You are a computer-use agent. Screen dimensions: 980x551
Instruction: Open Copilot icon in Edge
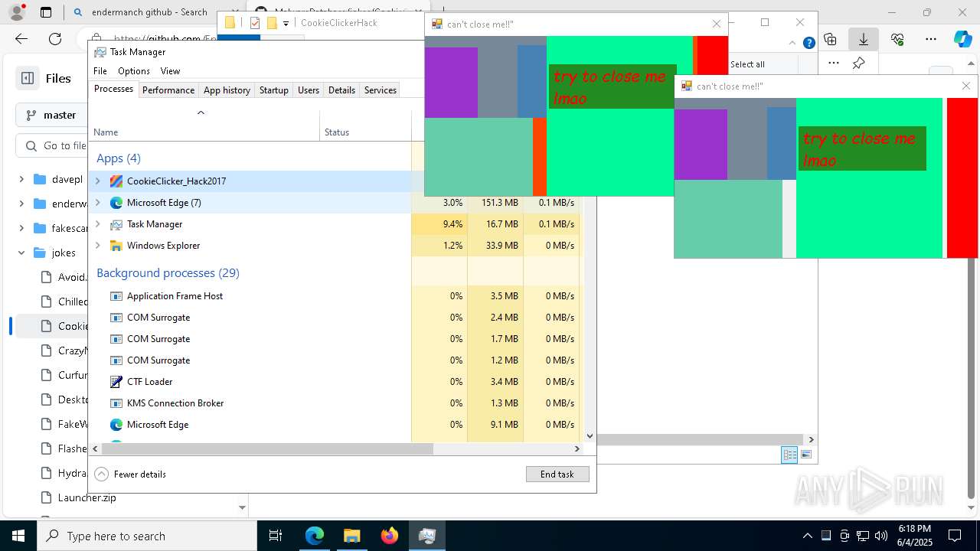962,39
